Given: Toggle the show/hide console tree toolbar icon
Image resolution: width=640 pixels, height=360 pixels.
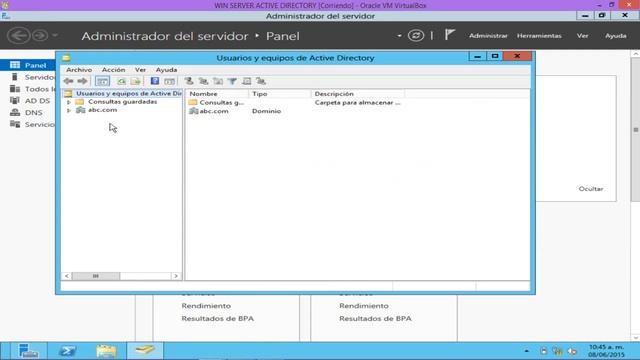Looking at the screenshot, I should (x=102, y=81).
